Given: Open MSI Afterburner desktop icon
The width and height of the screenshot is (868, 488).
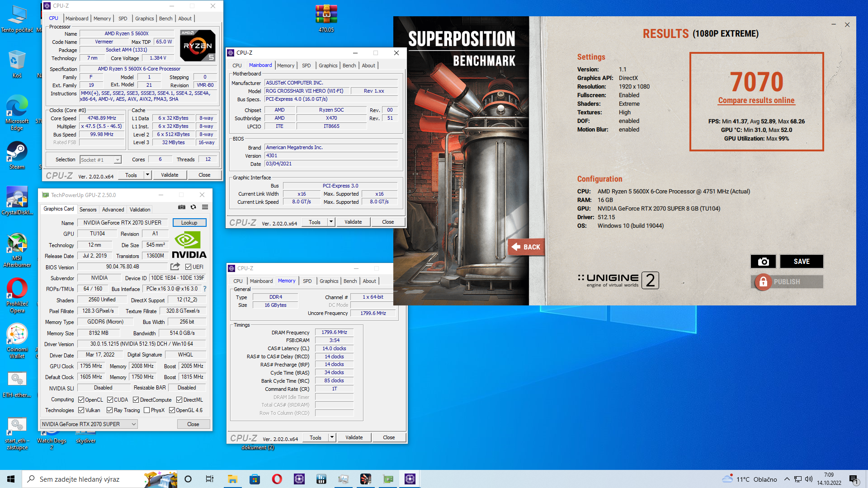Looking at the screenshot, I should point(17,250).
